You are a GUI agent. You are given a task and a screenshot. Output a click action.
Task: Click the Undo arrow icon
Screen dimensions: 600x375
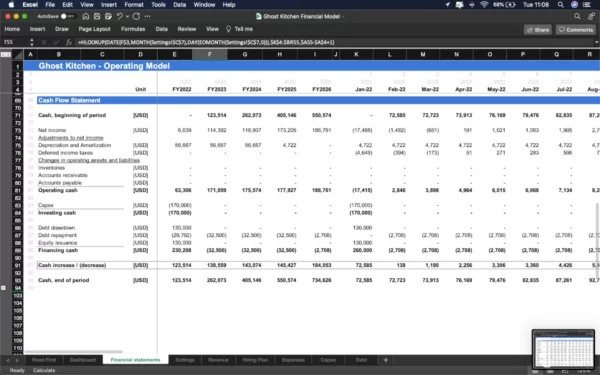pyautogui.click(x=119, y=16)
